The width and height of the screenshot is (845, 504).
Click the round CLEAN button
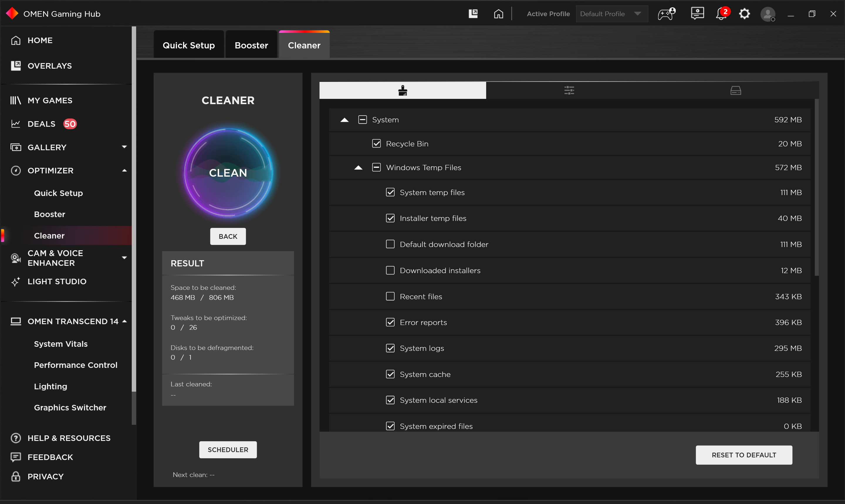(228, 173)
